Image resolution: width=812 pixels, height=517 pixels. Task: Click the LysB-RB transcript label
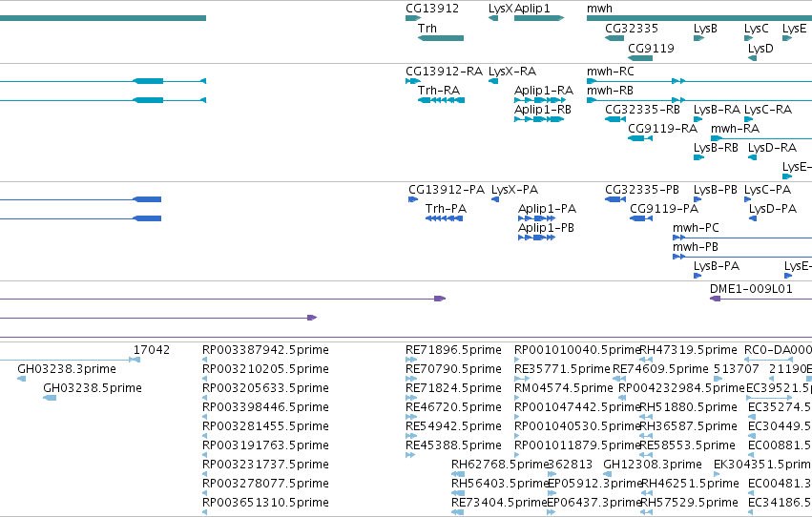[x=716, y=148]
